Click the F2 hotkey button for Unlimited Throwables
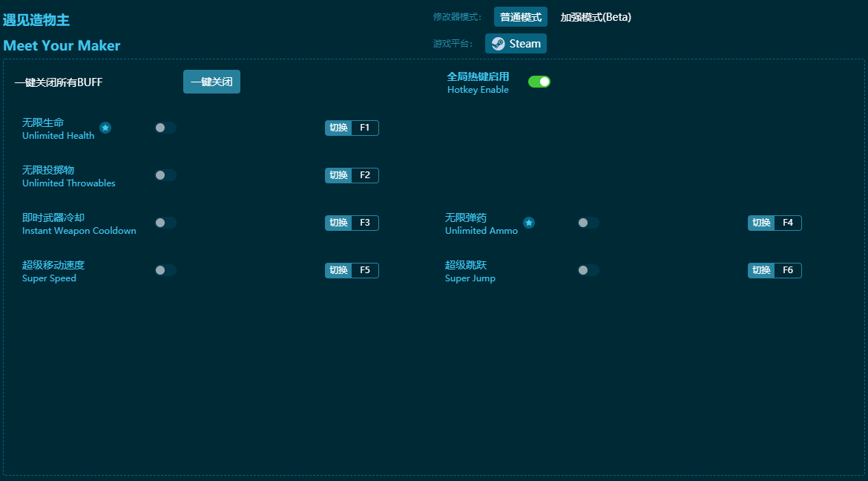868x481 pixels. click(364, 175)
